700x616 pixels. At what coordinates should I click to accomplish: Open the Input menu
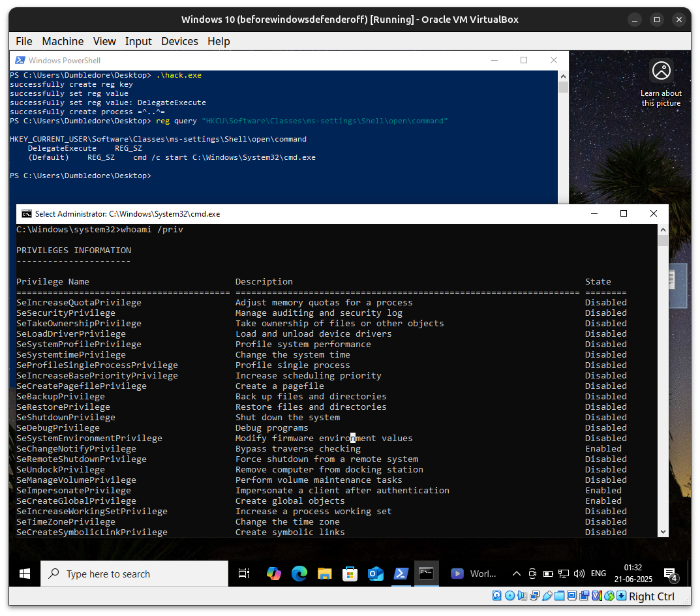[x=138, y=42]
